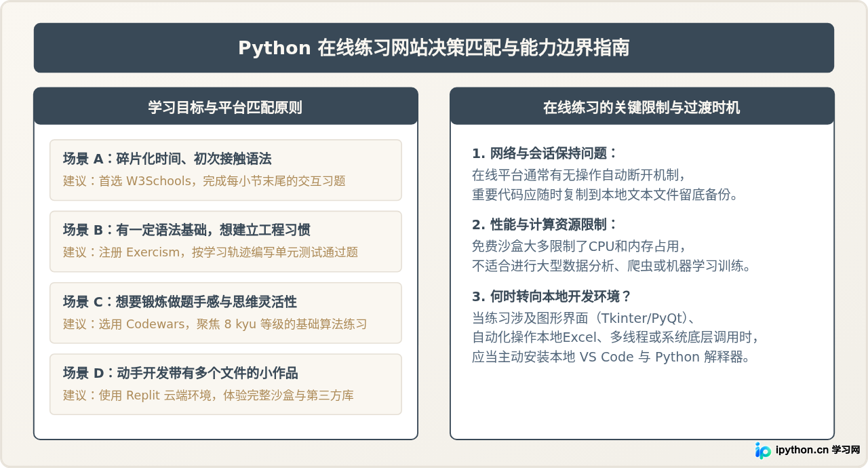Click the main title 'Python 在线练习网站决策匹配与能力边界指南'
Image resolution: width=868 pixels, height=468 pixels.
434,48
